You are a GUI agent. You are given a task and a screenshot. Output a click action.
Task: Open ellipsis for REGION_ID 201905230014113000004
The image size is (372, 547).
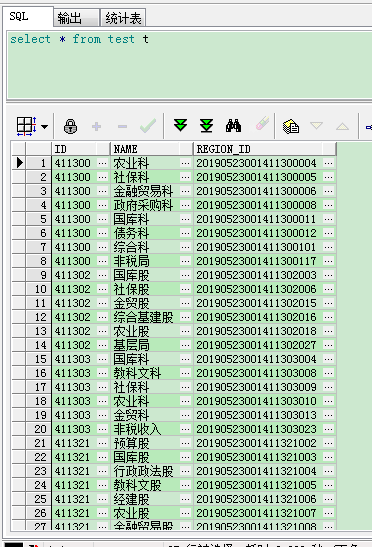click(328, 163)
